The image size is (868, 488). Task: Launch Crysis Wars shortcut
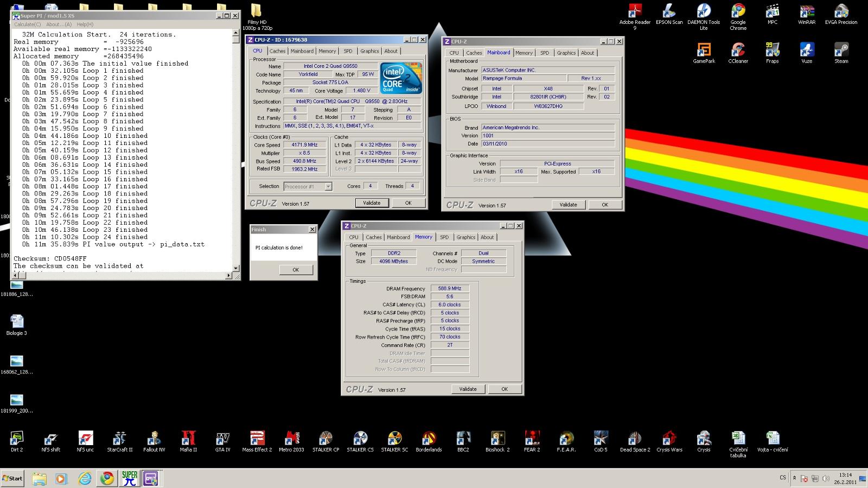click(669, 441)
